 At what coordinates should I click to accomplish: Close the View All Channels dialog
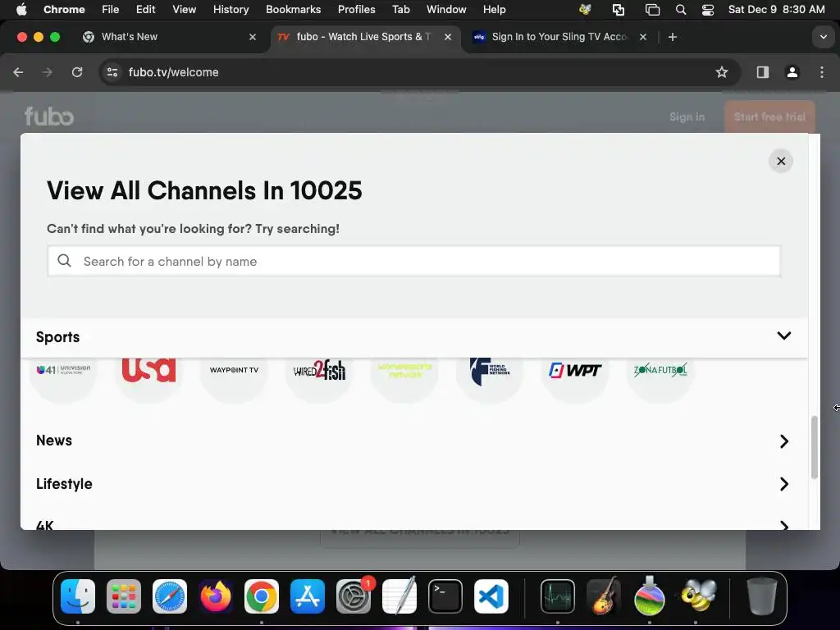(781, 162)
